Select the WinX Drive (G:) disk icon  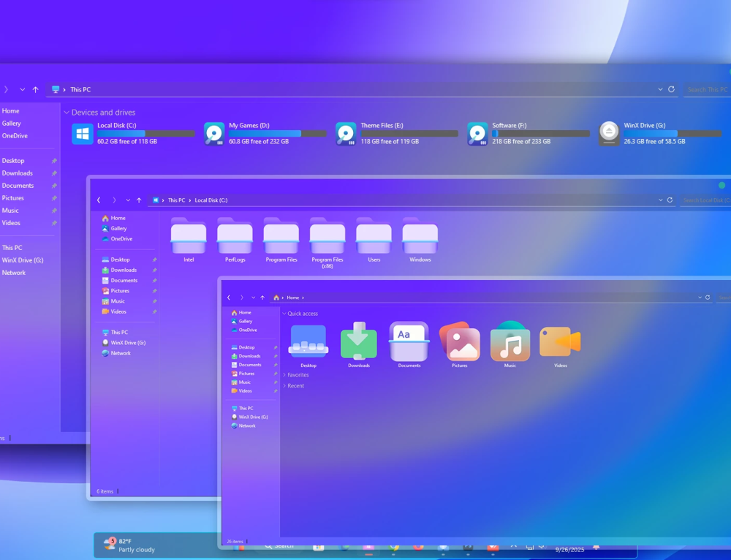(609, 134)
